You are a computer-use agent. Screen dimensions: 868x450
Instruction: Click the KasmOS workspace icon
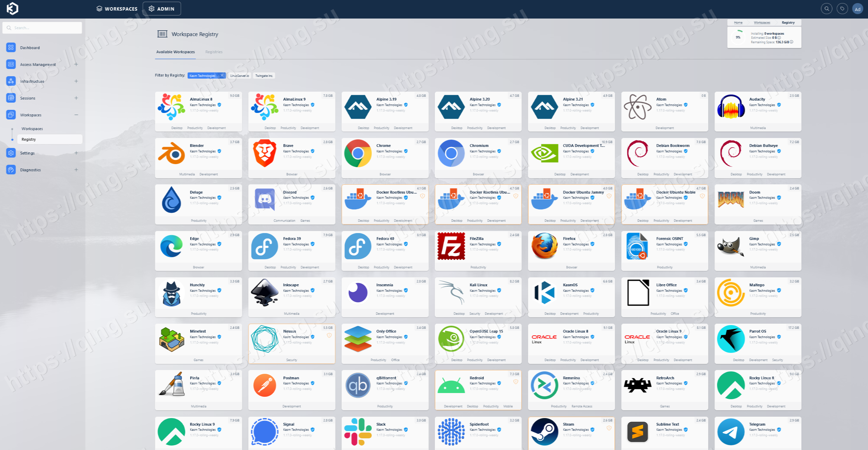(544, 292)
